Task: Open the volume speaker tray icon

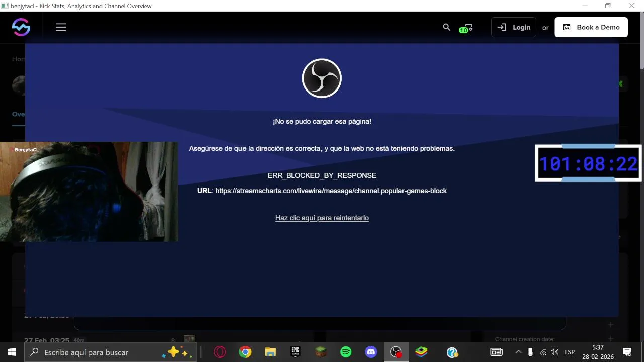Action: pyautogui.click(x=554, y=352)
